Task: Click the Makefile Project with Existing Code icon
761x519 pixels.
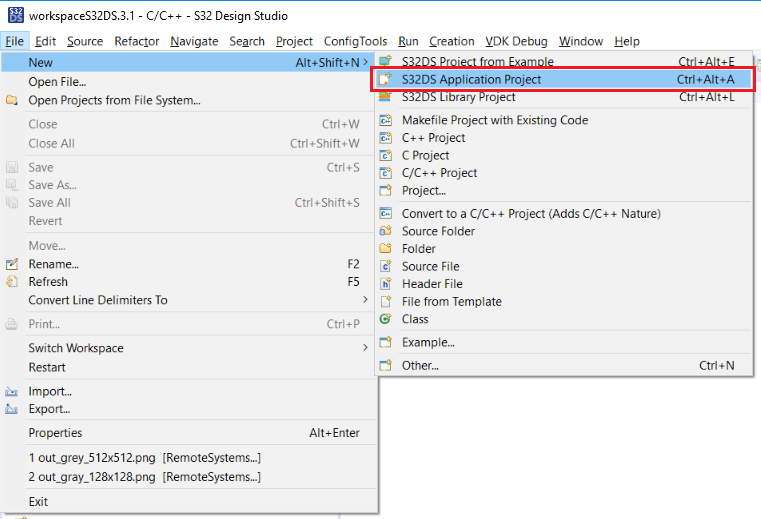Action: (x=385, y=120)
